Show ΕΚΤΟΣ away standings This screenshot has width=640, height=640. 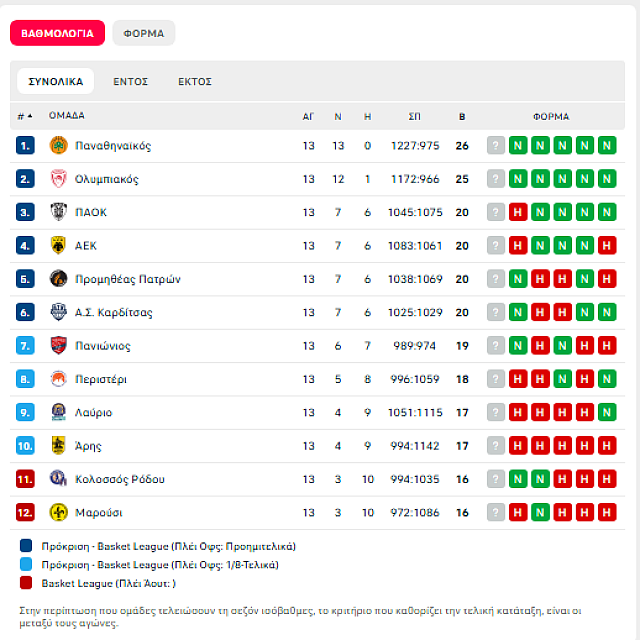(194, 82)
